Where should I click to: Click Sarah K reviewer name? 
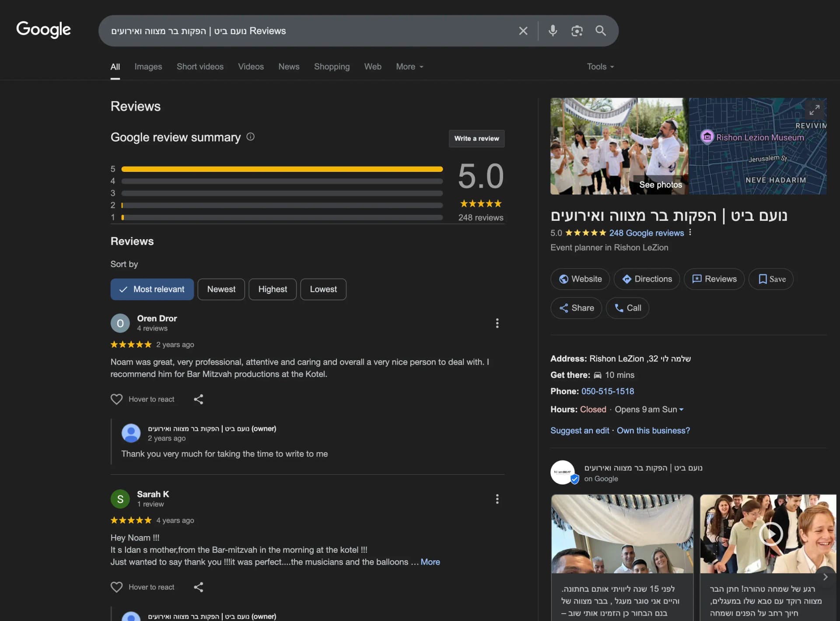click(x=153, y=494)
